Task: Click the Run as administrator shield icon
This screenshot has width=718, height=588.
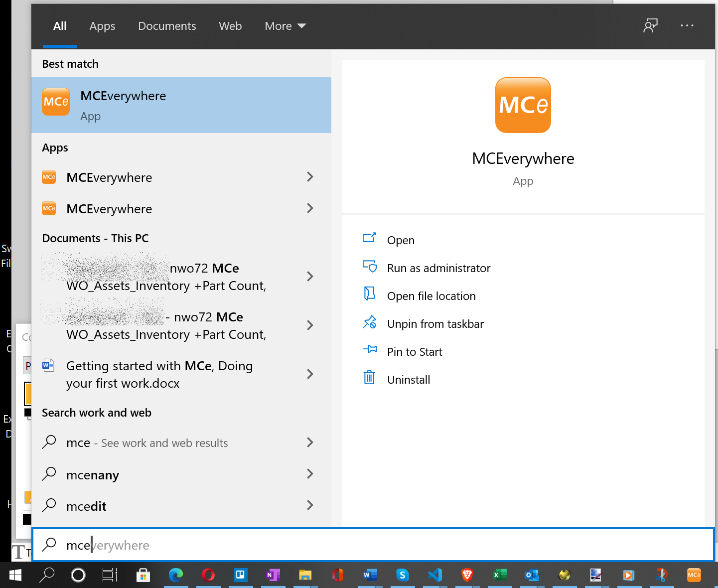Action: (x=369, y=267)
